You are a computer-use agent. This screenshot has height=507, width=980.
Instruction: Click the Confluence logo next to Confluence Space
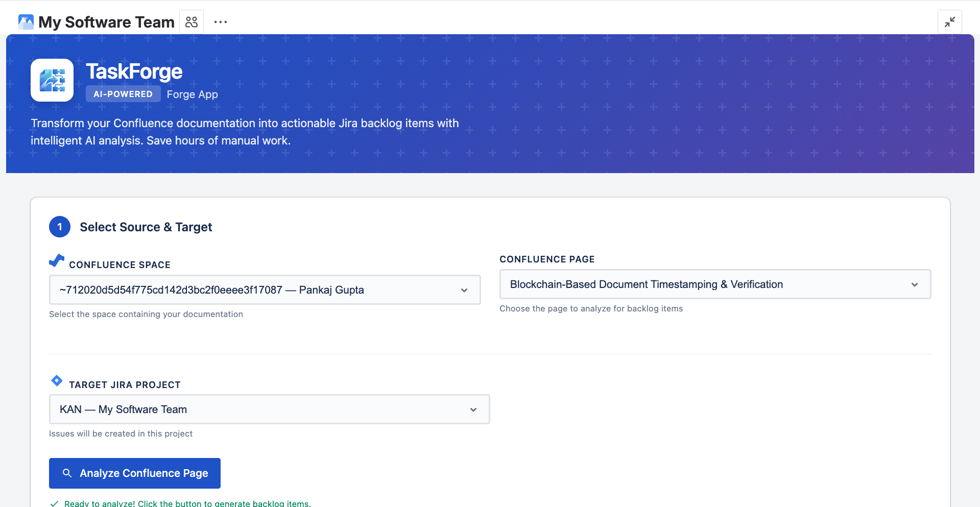(57, 260)
